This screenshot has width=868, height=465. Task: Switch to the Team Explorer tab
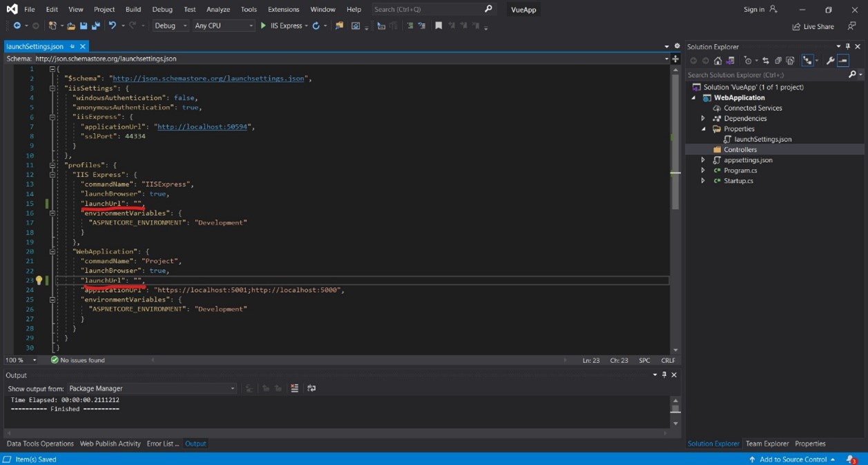[x=766, y=444]
